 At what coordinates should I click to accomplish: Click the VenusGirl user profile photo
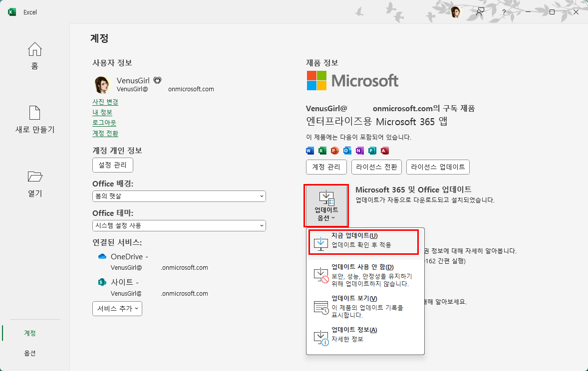[x=102, y=84]
